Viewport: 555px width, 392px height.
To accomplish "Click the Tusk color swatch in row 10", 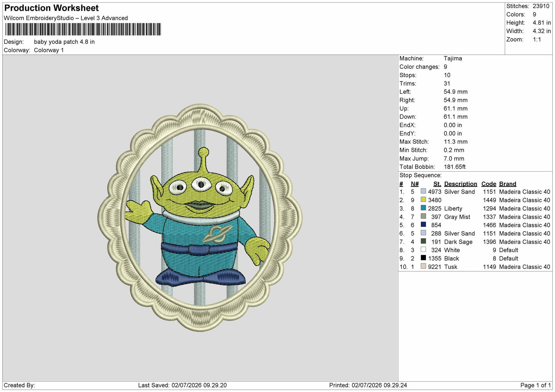I will 423,266.
